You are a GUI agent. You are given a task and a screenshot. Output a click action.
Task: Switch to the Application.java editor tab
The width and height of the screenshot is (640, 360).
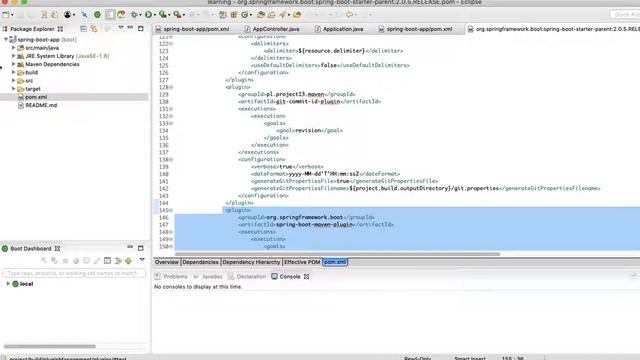coord(339,29)
